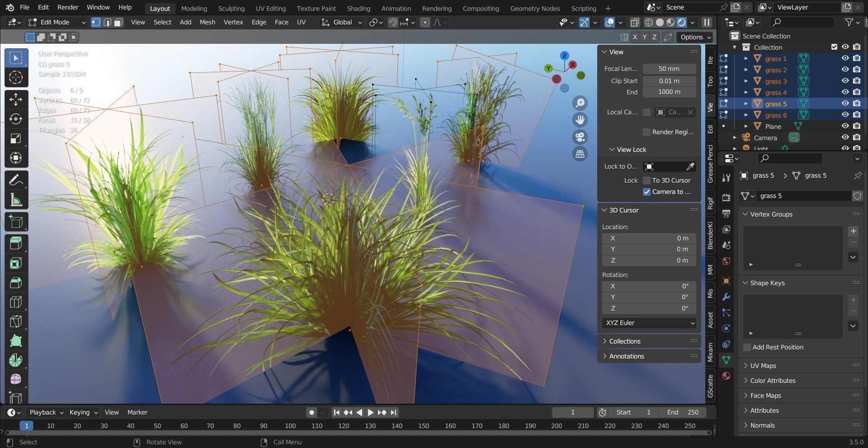Uncheck the Collection exclude checkbox

click(834, 47)
